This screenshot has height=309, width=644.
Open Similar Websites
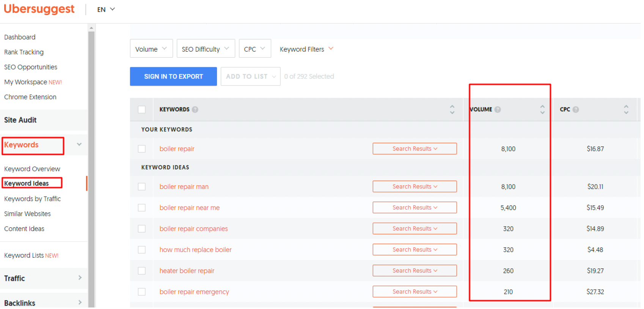click(27, 214)
